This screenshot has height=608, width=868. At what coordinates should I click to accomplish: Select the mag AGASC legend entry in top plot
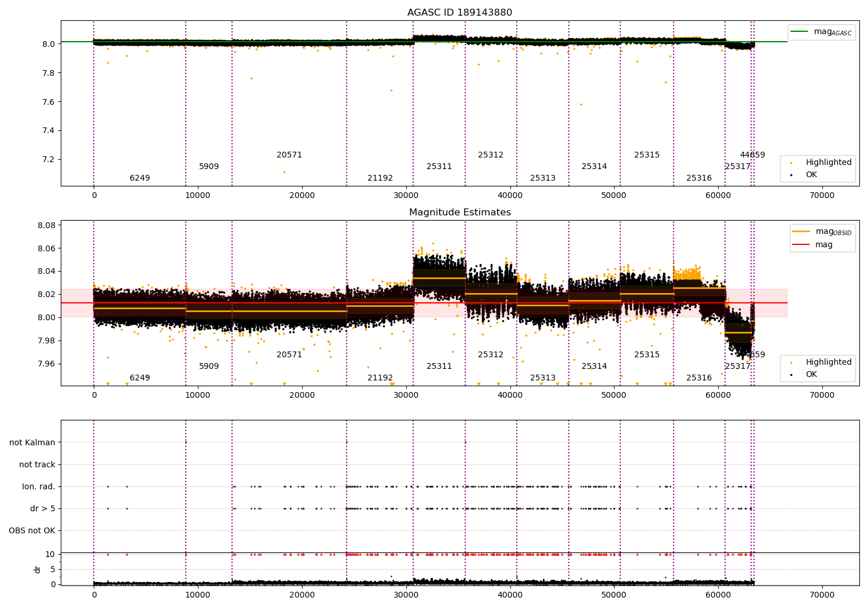point(833,32)
